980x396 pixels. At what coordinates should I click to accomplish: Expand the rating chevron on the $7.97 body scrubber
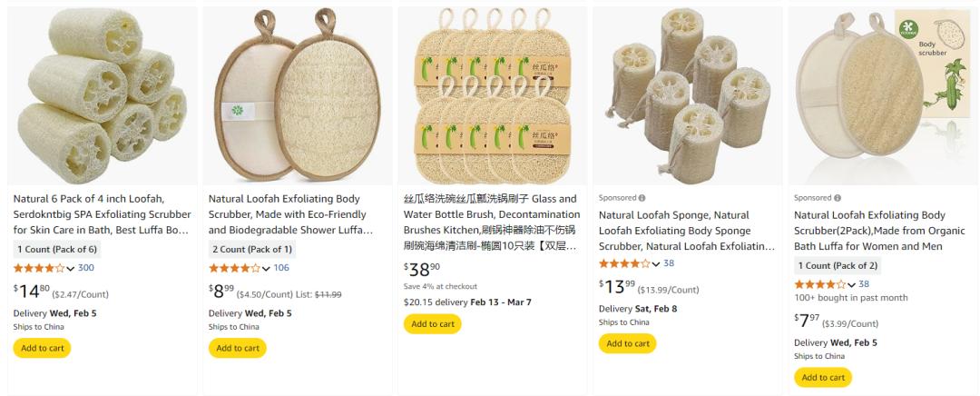[851, 284]
